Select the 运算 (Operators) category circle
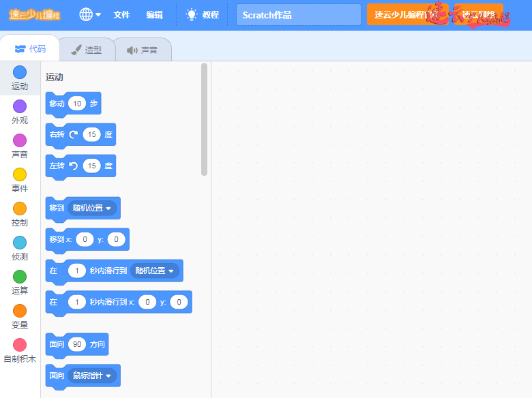This screenshot has width=532, height=398. [20, 277]
